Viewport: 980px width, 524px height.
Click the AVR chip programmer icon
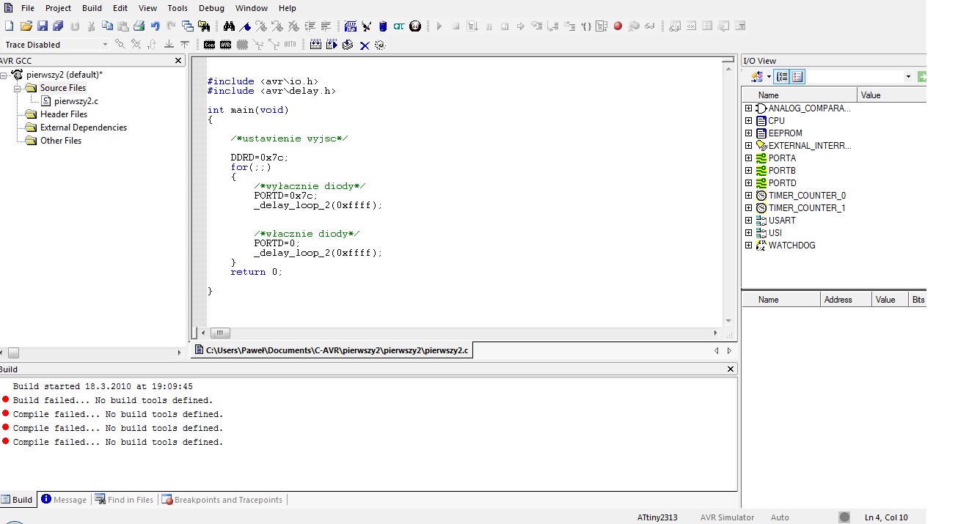[225, 45]
